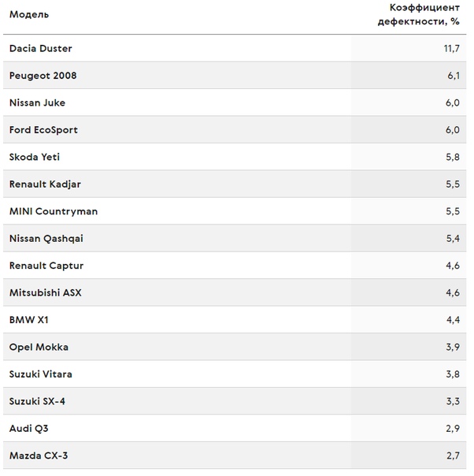Image resolution: width=474 pixels, height=476 pixels.
Task: Click the Коэффициент дефектности column header
Action: (x=419, y=14)
